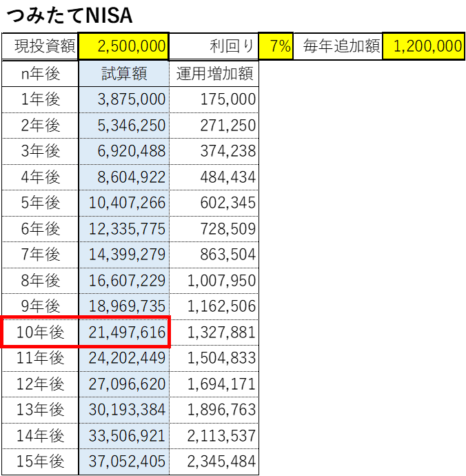The width and height of the screenshot is (466, 476).
Task: Click the 2,113,537 cell
Action: [214, 436]
